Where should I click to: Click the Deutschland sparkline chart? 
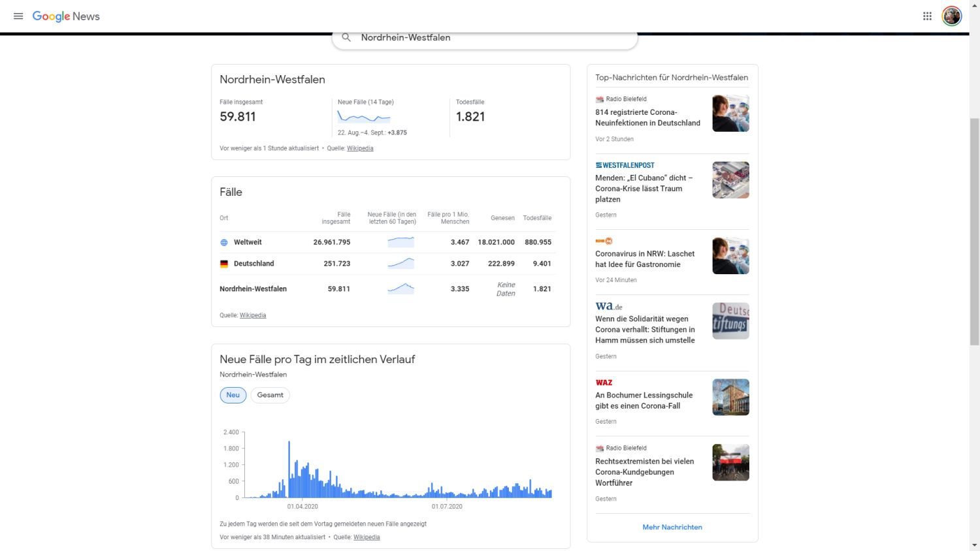tap(400, 264)
